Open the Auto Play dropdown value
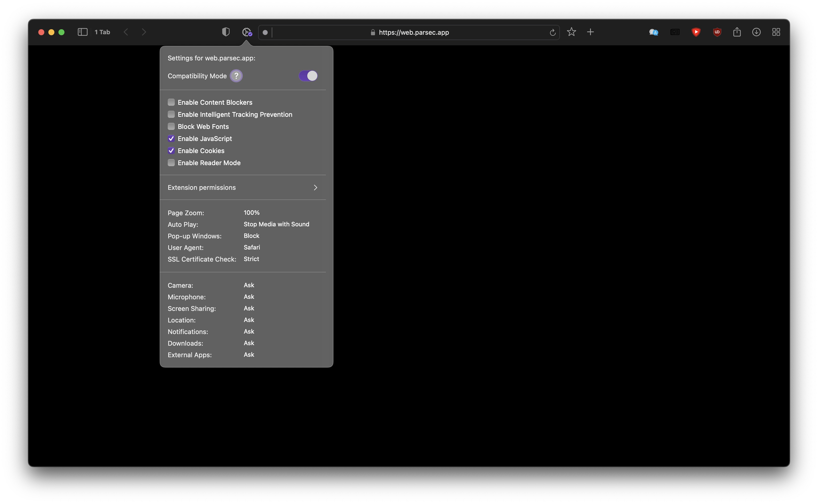This screenshot has width=818, height=504. (276, 224)
